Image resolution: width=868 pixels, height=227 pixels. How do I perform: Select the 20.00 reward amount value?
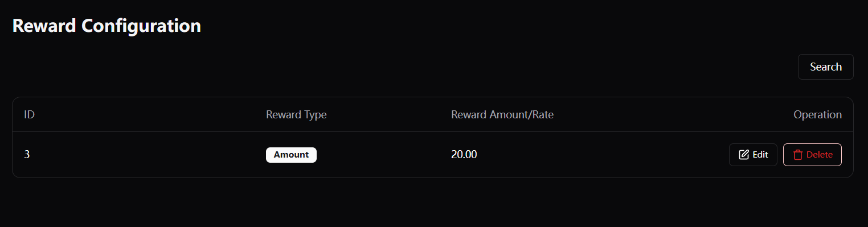[464, 155]
